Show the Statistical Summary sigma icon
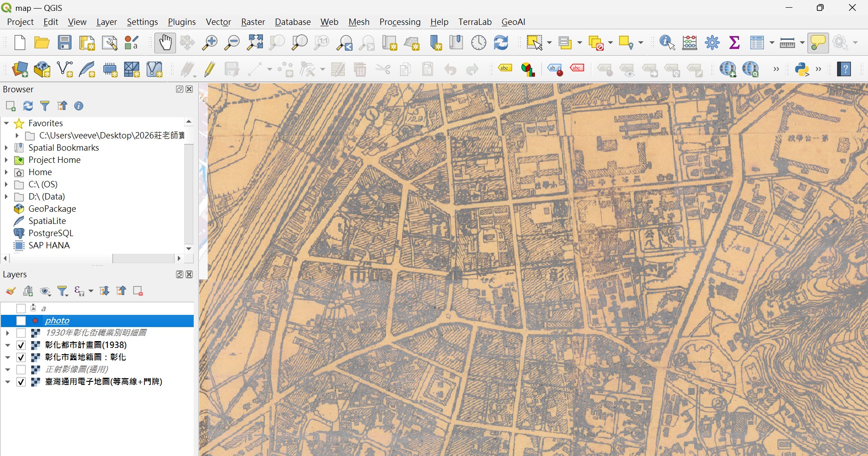 pyautogui.click(x=734, y=43)
